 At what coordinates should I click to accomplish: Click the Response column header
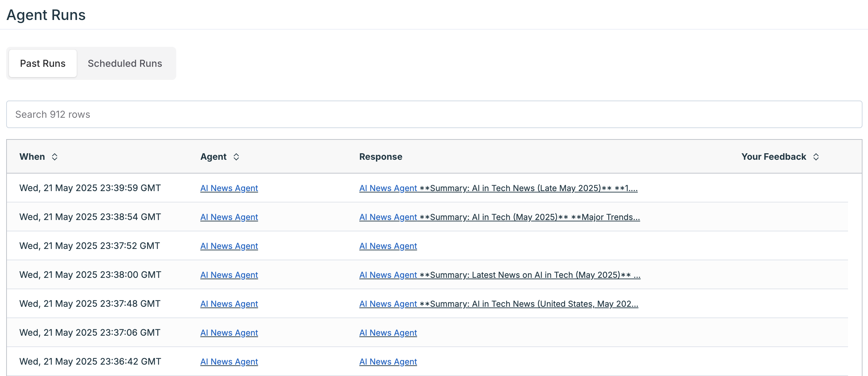point(381,157)
